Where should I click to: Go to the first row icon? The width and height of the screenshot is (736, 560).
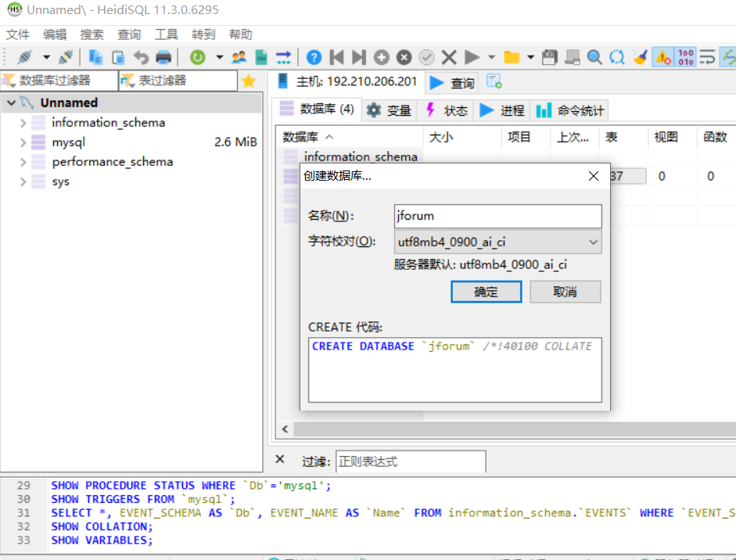(336, 57)
